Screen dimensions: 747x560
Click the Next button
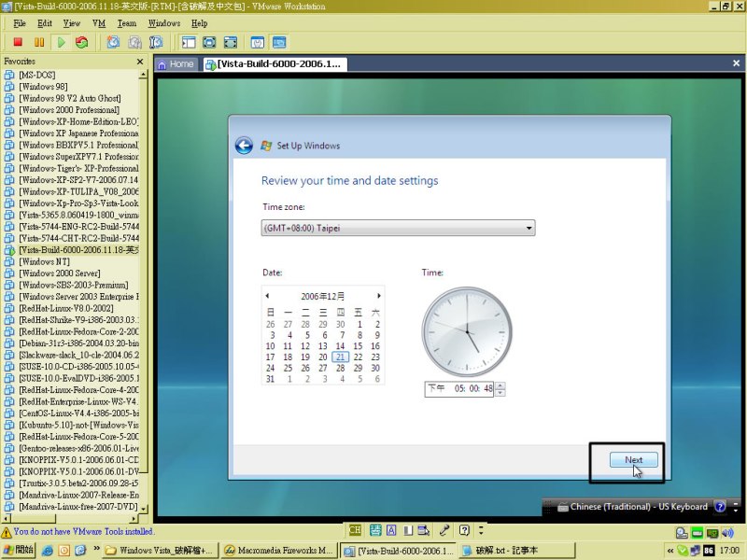634,460
